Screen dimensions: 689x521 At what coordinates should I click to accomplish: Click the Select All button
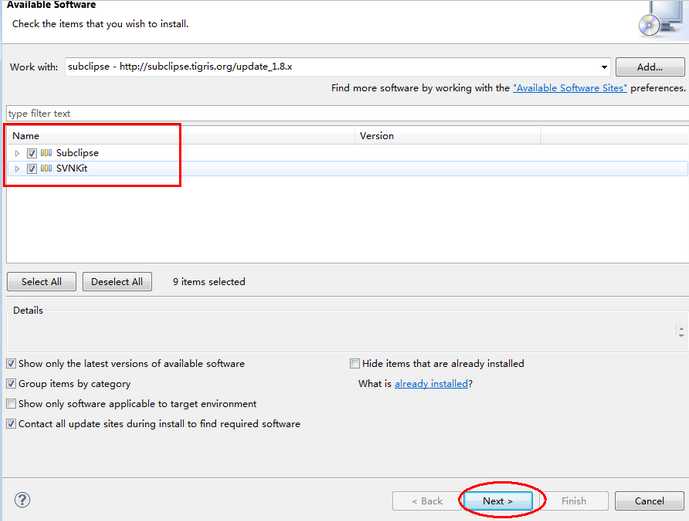tap(41, 282)
